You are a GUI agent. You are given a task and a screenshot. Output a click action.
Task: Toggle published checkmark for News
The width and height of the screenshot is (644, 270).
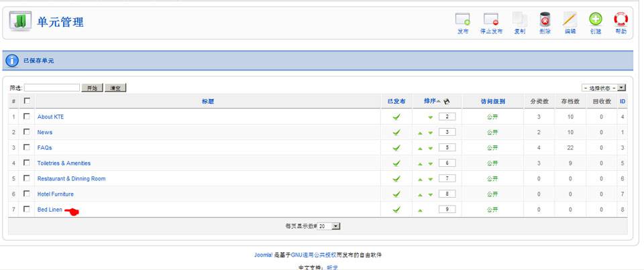click(396, 133)
